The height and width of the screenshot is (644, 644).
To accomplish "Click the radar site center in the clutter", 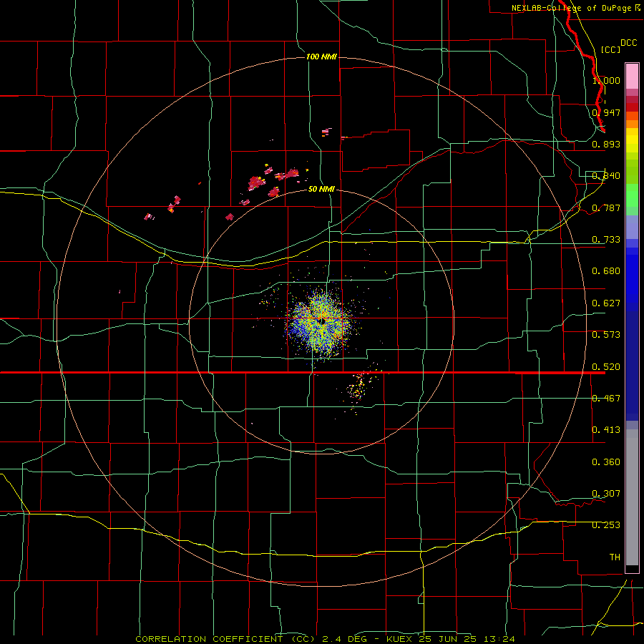I will [323, 321].
